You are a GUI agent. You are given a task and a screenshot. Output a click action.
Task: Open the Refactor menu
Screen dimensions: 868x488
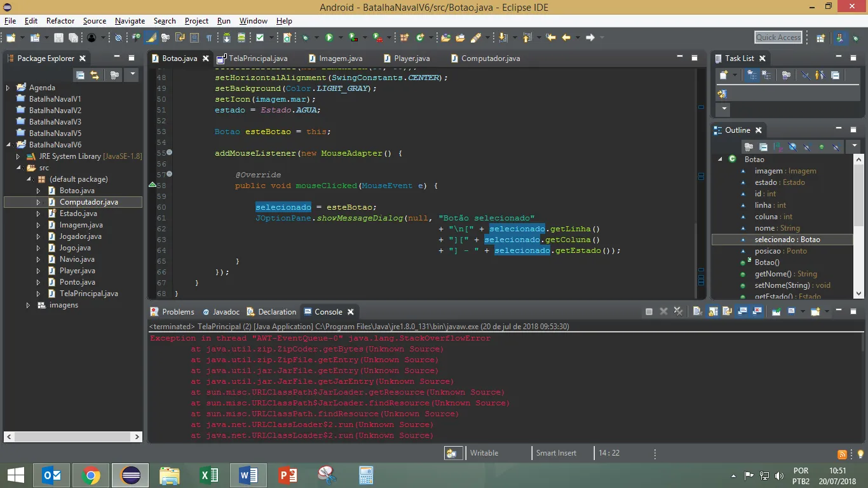(x=60, y=21)
